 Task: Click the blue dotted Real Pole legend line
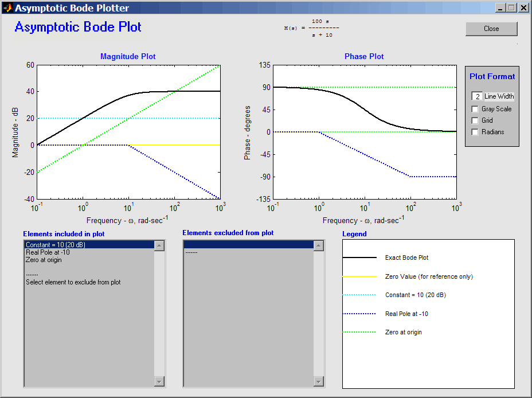(359, 314)
